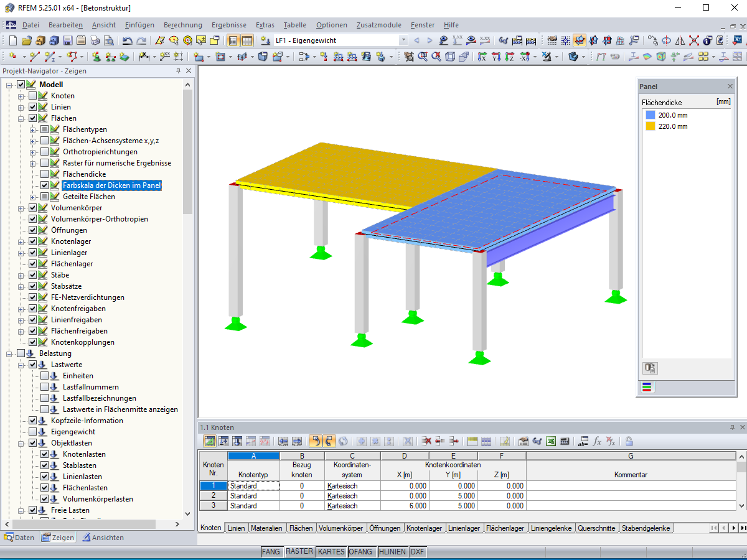Expand the Flächentypen tree node
The image size is (747, 560).
coord(33,129)
